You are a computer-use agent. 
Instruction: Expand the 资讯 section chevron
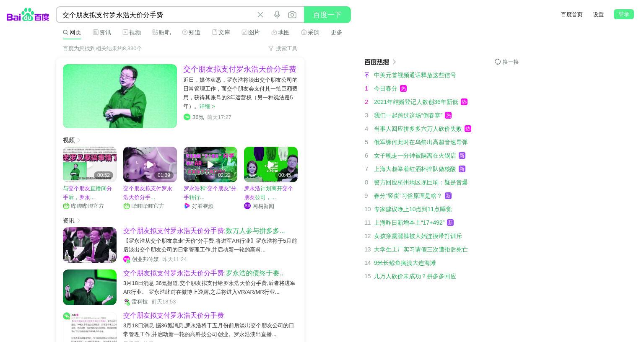pos(78,220)
